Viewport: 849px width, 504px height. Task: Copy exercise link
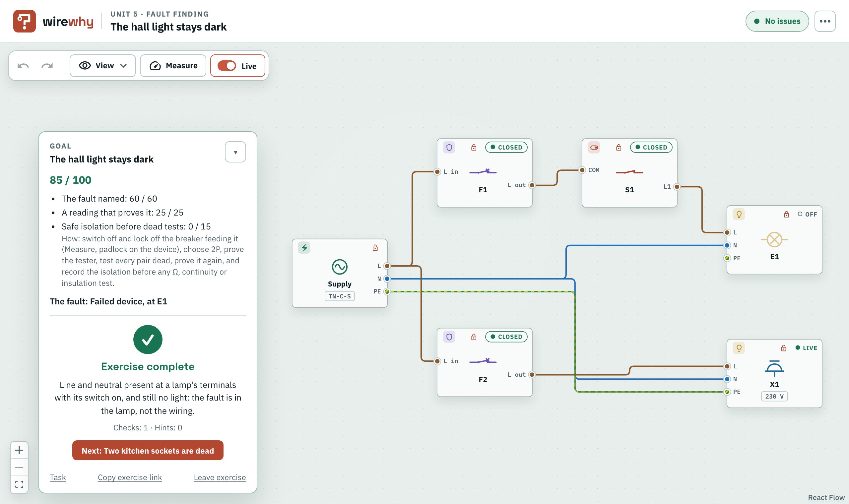130,477
